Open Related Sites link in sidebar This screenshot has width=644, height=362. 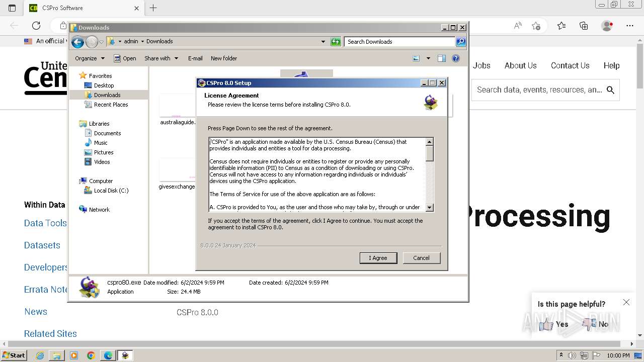(50, 334)
